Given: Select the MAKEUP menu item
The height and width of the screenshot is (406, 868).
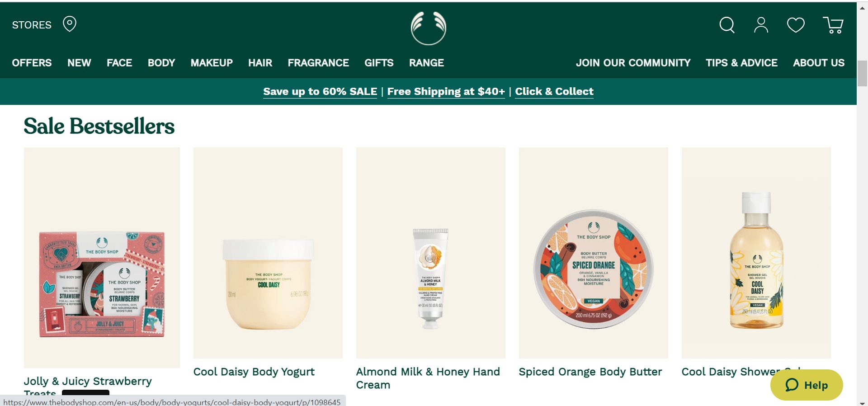Looking at the screenshot, I should point(212,63).
